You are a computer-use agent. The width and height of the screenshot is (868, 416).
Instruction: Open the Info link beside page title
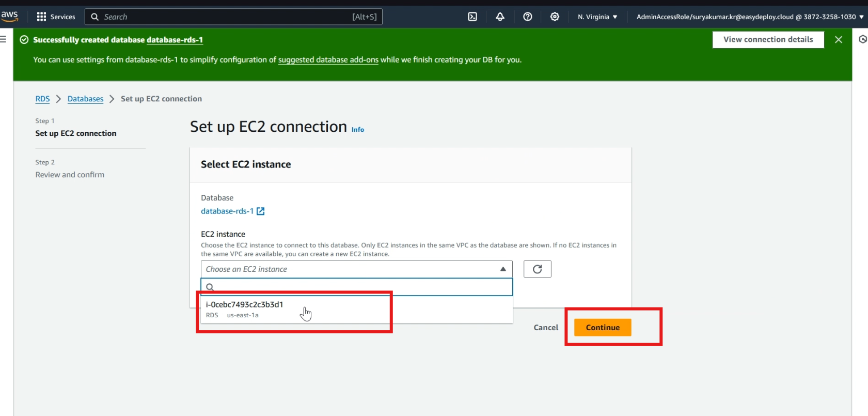pyautogui.click(x=358, y=130)
